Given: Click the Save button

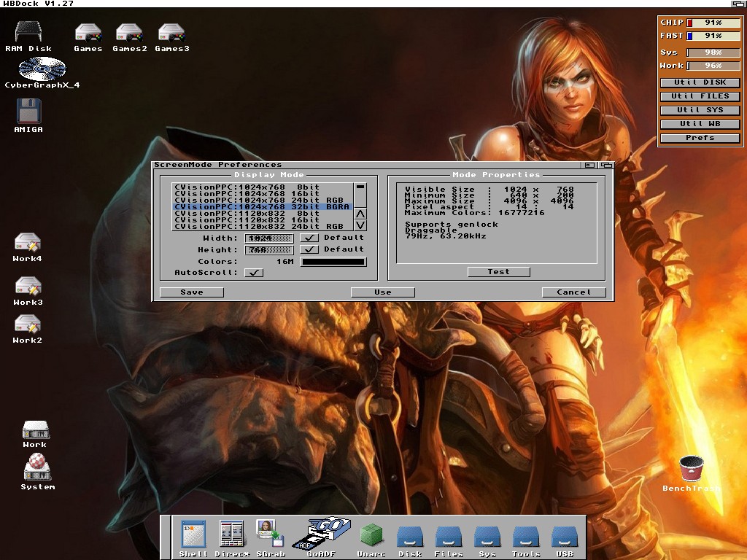Looking at the screenshot, I should point(192,292).
